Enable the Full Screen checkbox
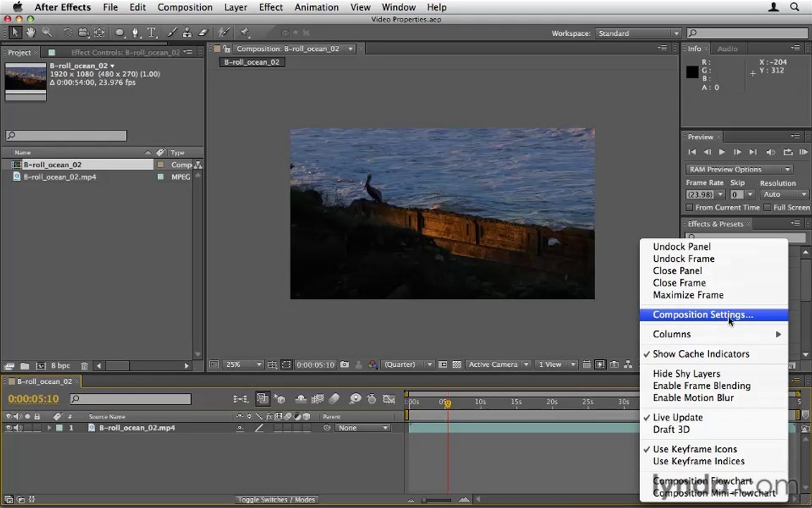This screenshot has height=508, width=812. pos(768,207)
